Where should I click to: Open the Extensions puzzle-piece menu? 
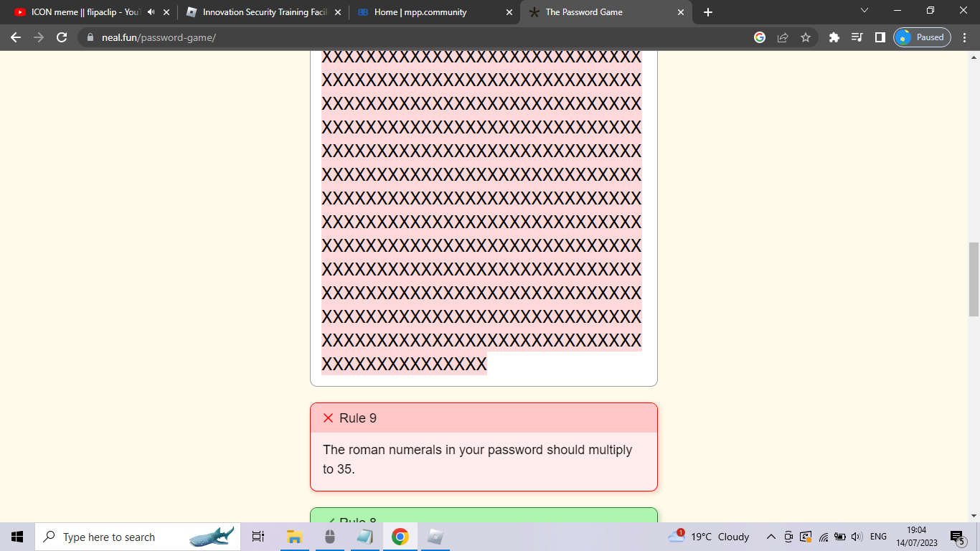click(x=834, y=37)
